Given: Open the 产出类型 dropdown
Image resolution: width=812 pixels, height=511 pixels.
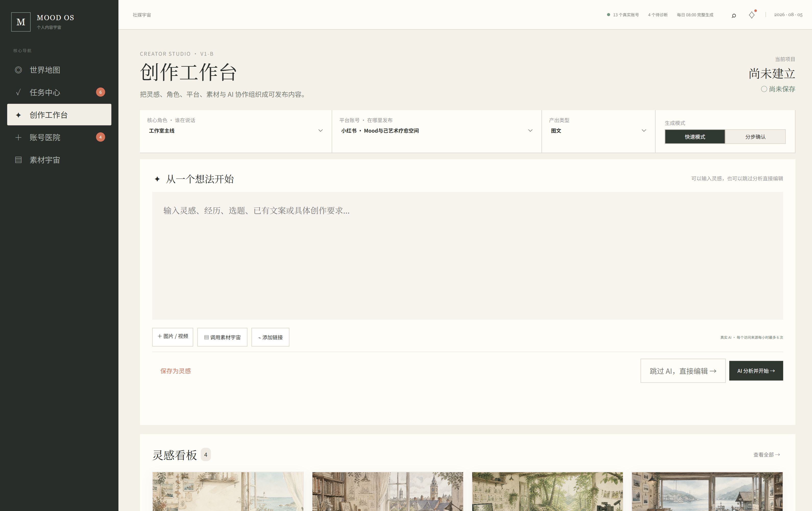Looking at the screenshot, I should [599, 131].
